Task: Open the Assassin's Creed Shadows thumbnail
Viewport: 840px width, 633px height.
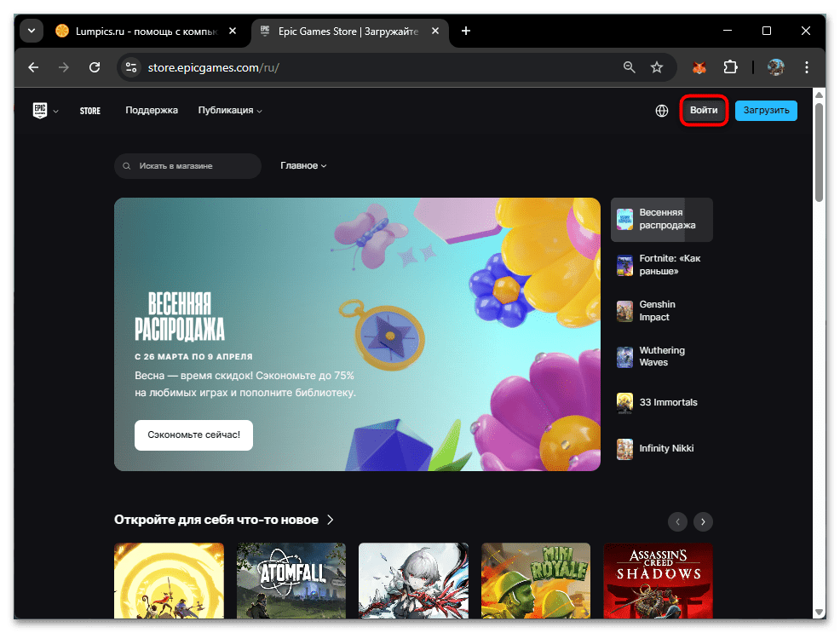Action: click(658, 581)
